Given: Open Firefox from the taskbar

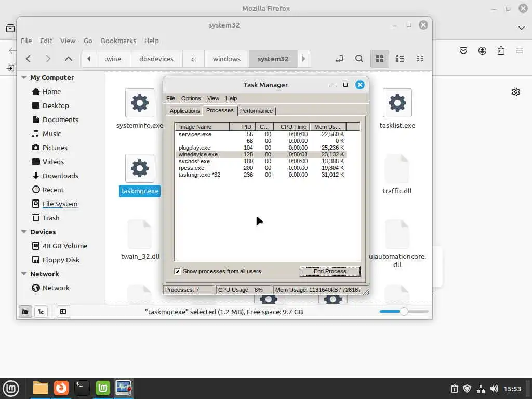Looking at the screenshot, I should tap(61, 388).
